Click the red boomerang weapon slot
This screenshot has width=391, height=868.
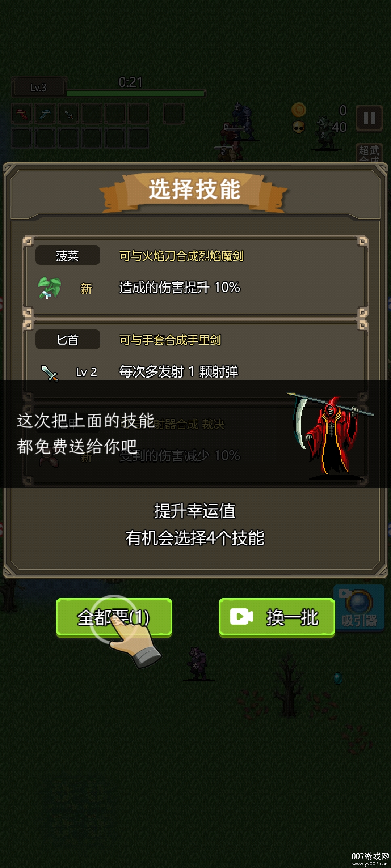pos(22,114)
